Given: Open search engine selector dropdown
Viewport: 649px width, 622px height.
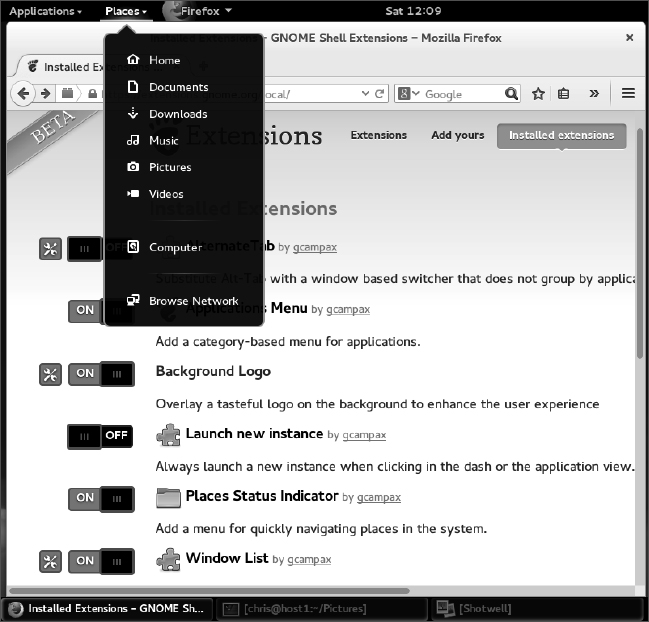Looking at the screenshot, I should (409, 94).
